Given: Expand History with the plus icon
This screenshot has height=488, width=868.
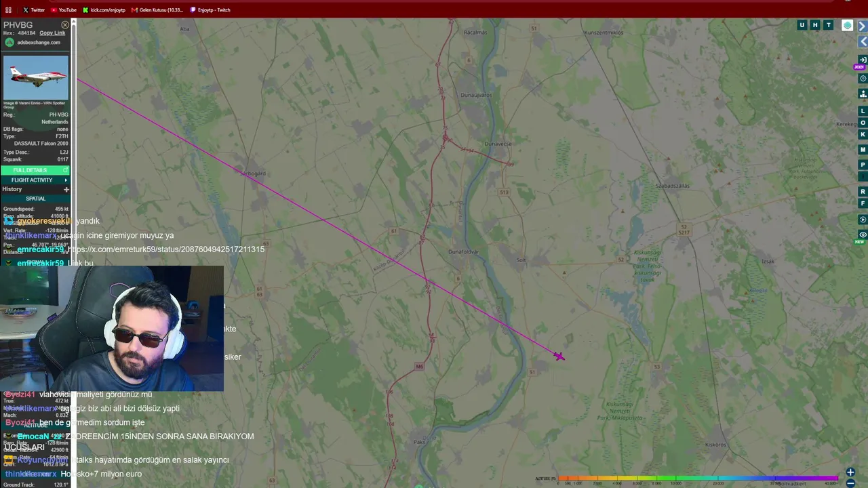Looking at the screenshot, I should click(66, 190).
